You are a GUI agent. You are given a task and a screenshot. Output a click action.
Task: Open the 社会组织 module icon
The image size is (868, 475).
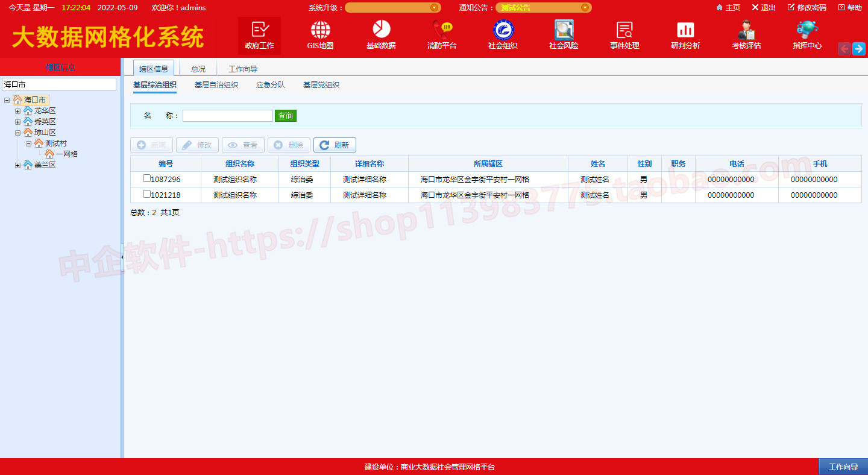pyautogui.click(x=503, y=30)
